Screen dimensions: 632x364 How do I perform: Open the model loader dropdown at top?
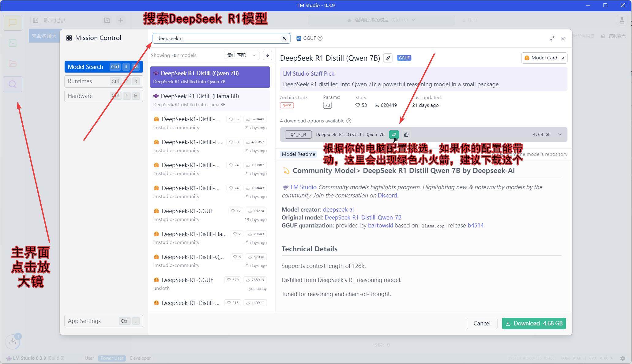tap(381, 20)
